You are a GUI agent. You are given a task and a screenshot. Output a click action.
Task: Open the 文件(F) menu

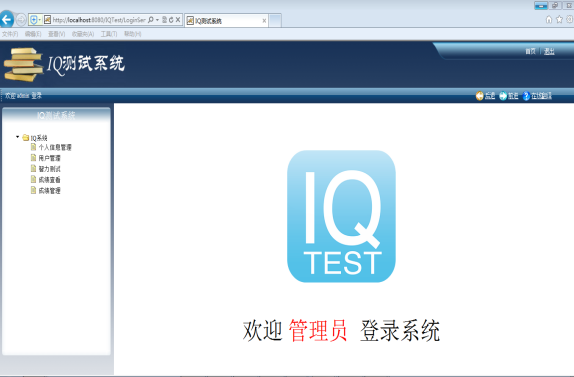[10, 34]
